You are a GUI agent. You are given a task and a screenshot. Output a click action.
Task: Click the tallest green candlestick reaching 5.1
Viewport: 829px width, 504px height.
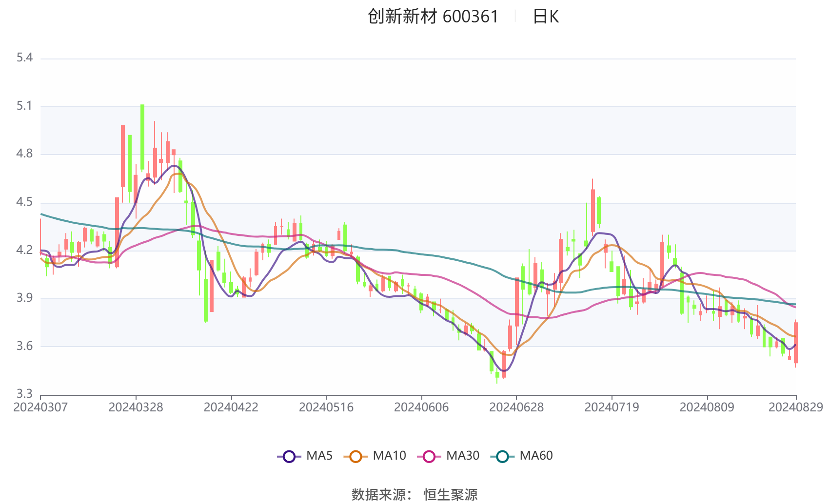point(142,137)
